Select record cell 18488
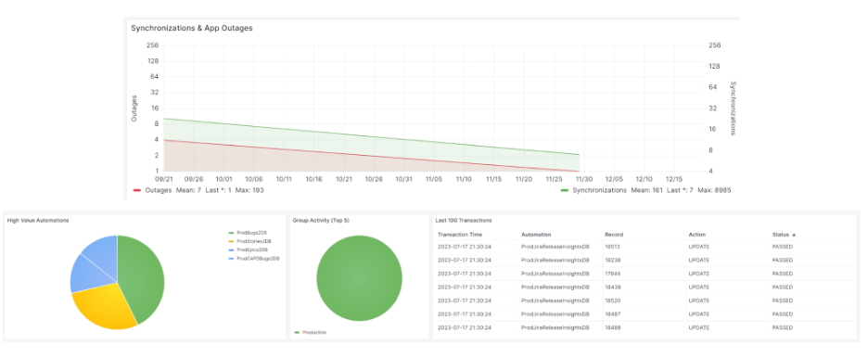The width and height of the screenshot is (868, 358). tap(612, 327)
